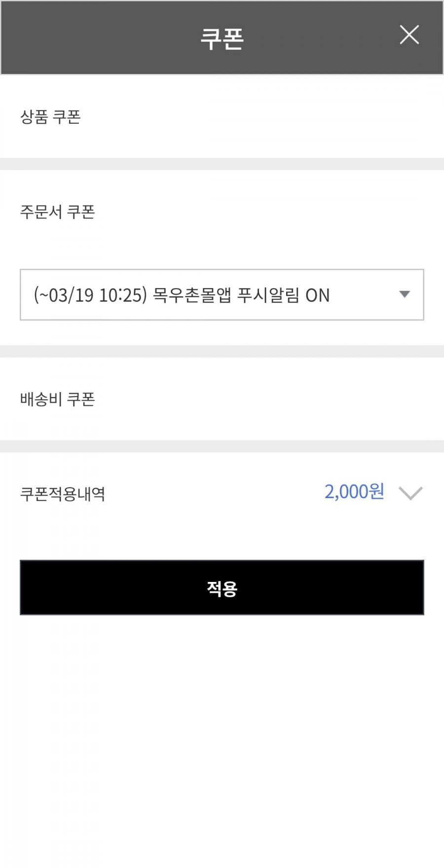The width and height of the screenshot is (444, 868).
Task: Expand 쿠폰적용내역 with the chevron arrow
Action: coord(410,493)
